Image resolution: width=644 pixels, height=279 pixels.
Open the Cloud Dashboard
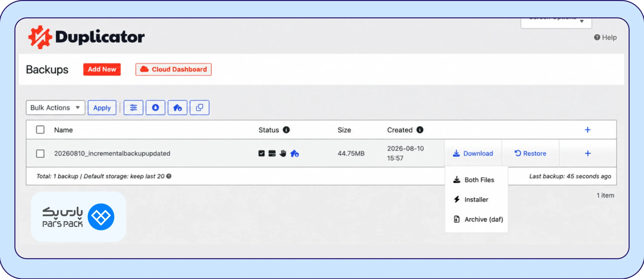[174, 69]
